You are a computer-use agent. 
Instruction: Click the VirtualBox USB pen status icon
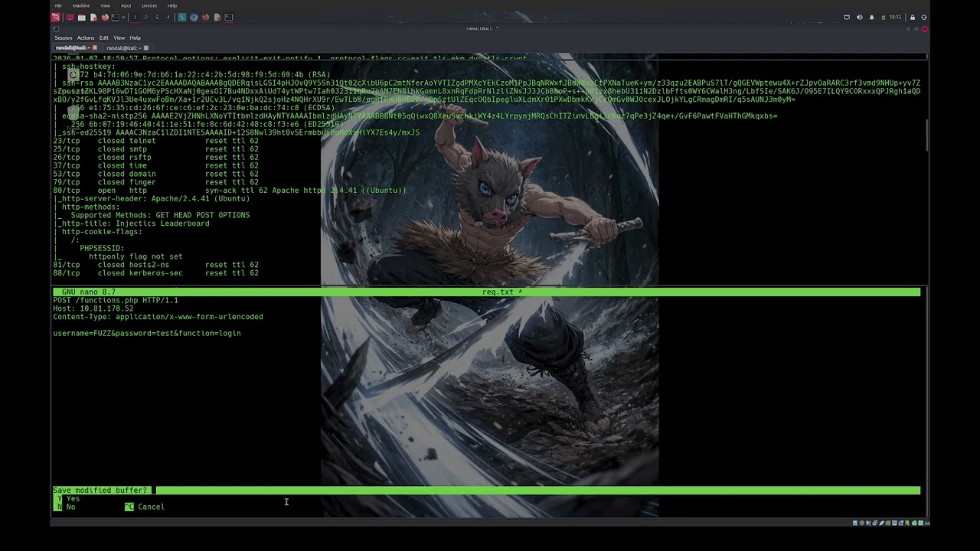pyautogui.click(x=882, y=523)
